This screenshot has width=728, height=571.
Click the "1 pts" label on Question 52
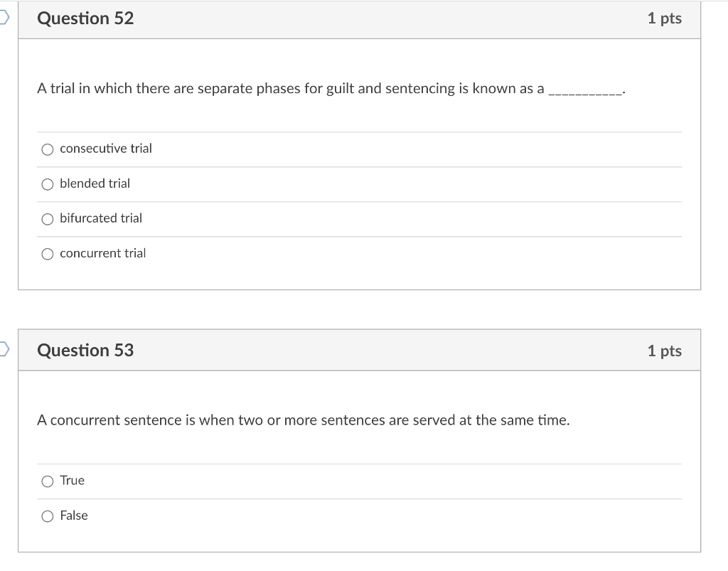pyautogui.click(x=666, y=18)
